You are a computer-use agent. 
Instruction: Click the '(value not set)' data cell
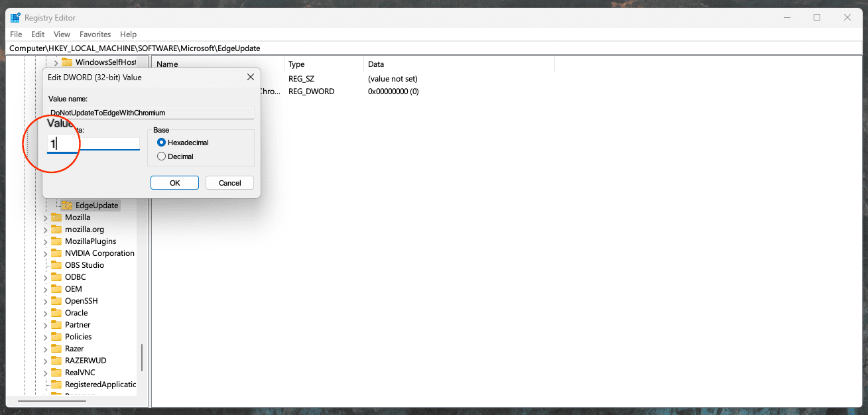393,79
